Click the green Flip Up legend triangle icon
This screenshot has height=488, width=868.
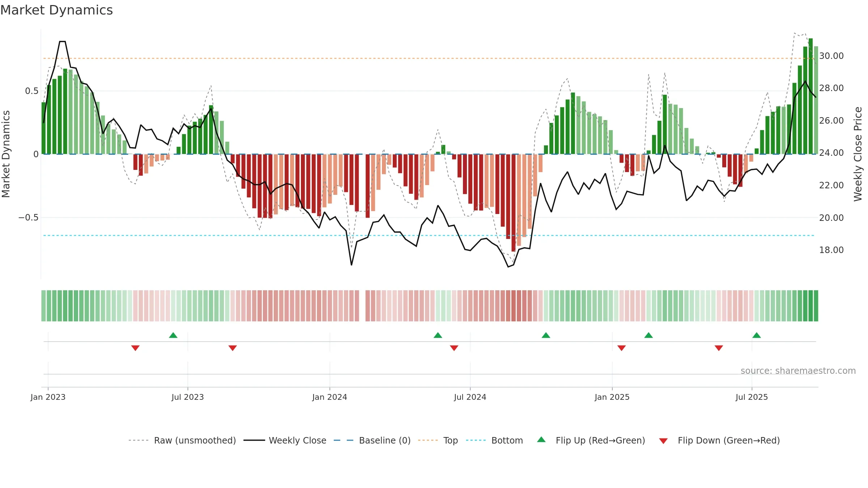541,440
